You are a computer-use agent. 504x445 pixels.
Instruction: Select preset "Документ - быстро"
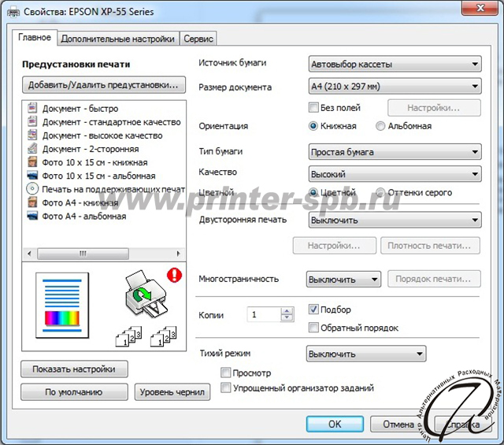coord(80,109)
